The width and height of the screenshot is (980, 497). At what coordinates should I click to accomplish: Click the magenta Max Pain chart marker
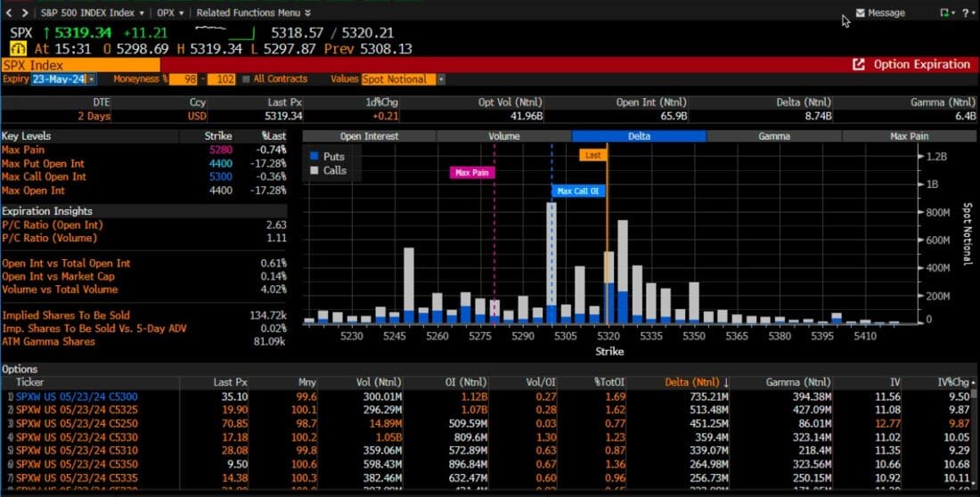coord(472,173)
